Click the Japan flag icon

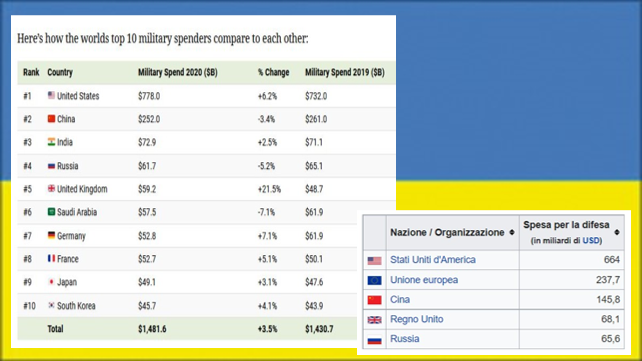click(51, 282)
